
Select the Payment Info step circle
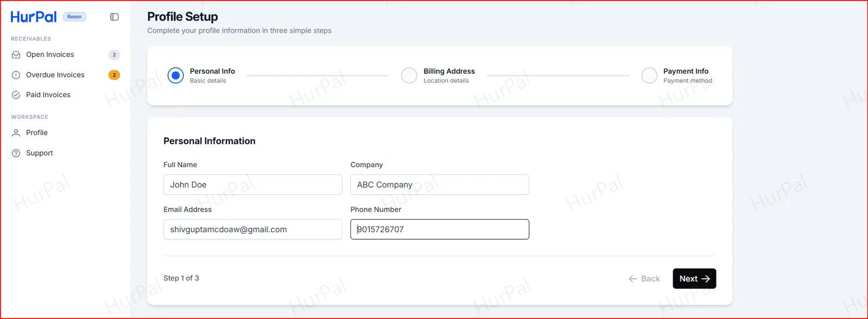649,75
